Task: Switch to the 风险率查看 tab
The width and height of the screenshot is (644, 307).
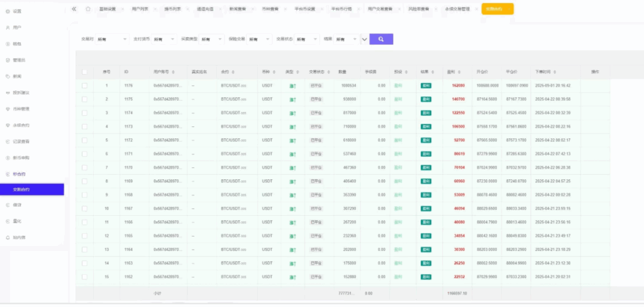Action: (x=417, y=9)
